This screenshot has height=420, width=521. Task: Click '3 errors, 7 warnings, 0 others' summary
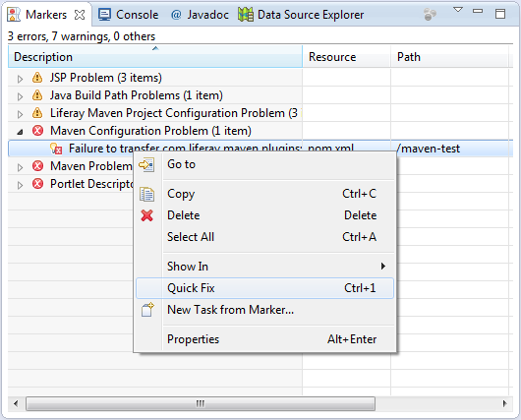tap(82, 36)
